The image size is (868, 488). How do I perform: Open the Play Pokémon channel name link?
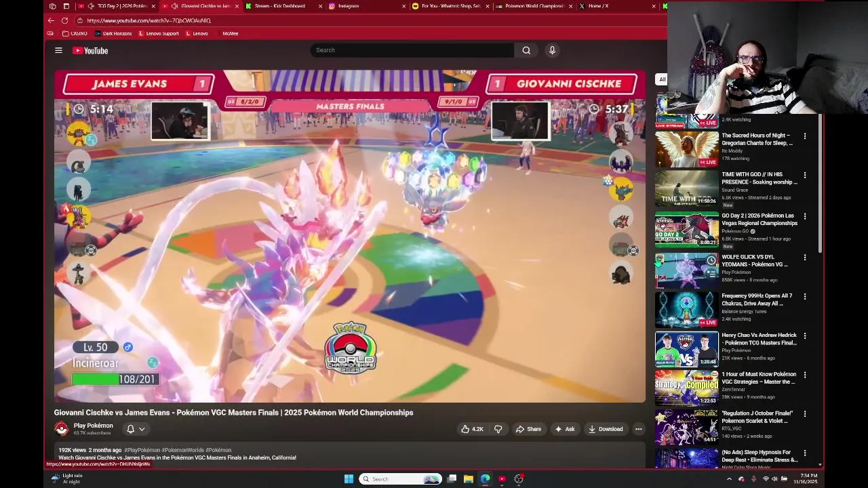(x=93, y=426)
